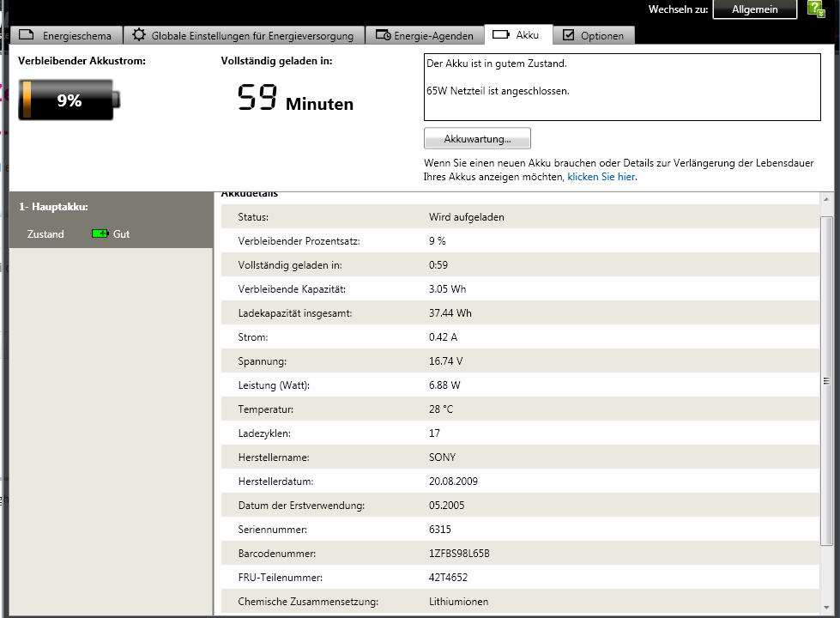Switch to the Energie-Agenden tab

pos(432,36)
